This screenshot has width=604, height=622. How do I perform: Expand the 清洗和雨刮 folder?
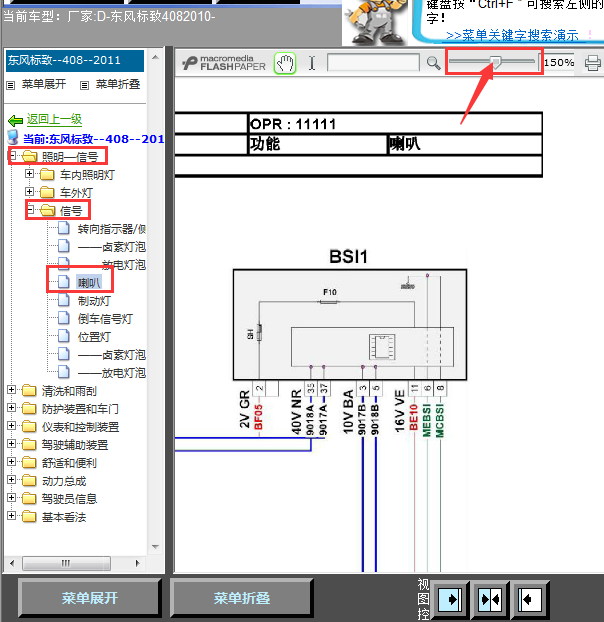click(12, 390)
